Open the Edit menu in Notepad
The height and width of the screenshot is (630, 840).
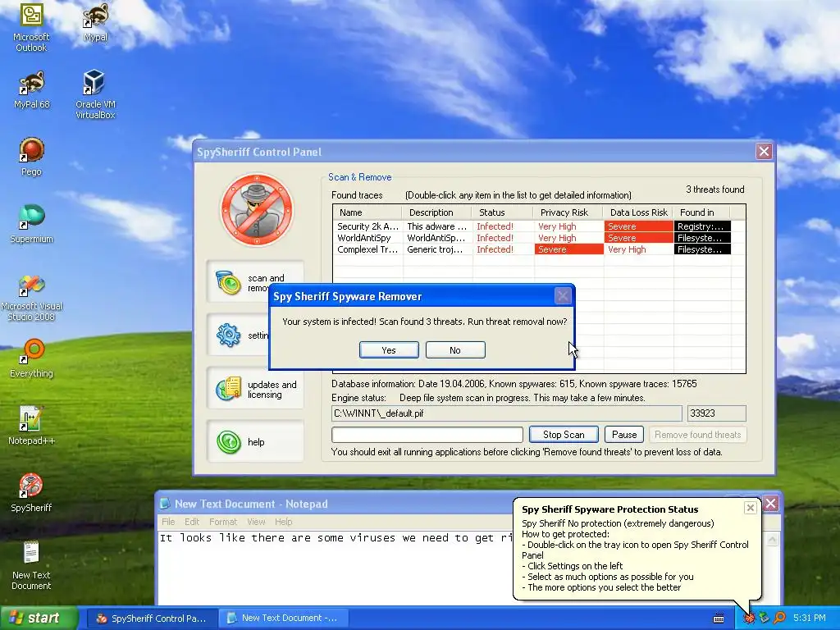192,522
